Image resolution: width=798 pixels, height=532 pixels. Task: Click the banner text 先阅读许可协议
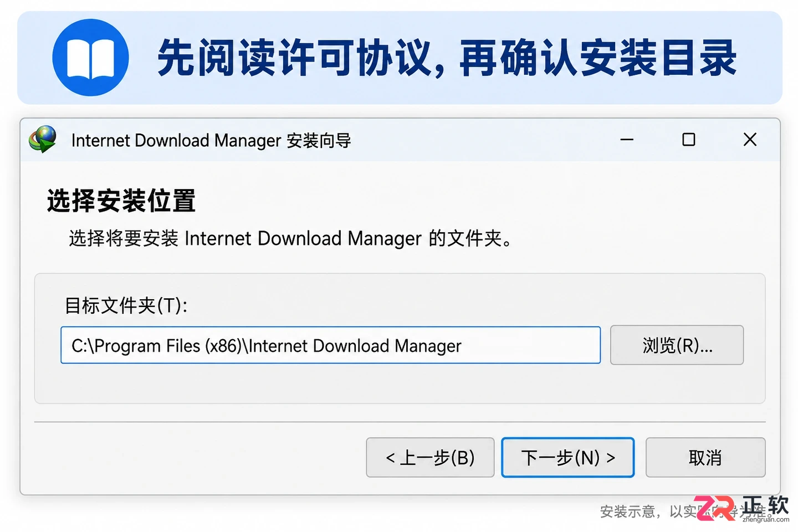click(x=295, y=58)
